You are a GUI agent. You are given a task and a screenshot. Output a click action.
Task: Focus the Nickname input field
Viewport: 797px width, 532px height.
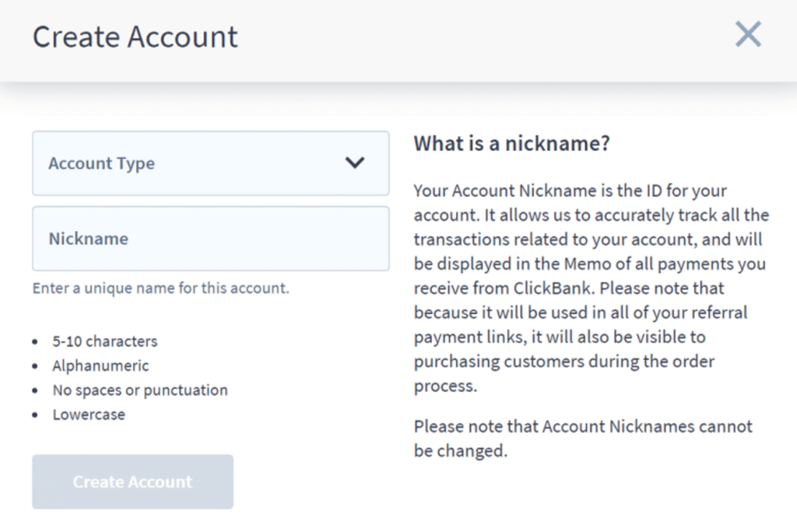(x=211, y=238)
